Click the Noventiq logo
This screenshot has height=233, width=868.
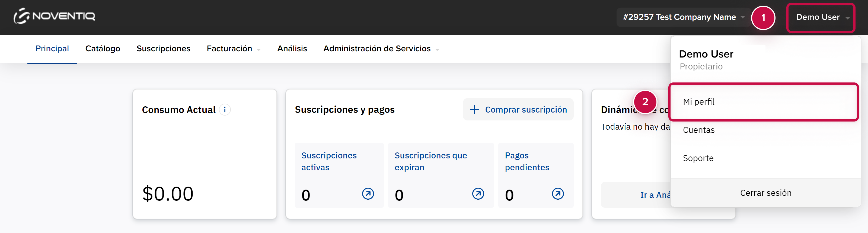coord(54,16)
